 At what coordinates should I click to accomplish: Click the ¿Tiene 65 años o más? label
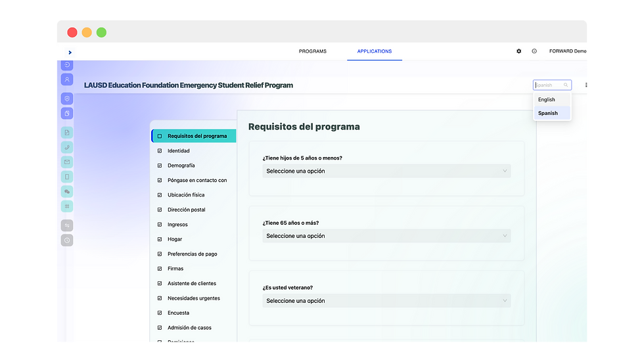[x=290, y=223]
